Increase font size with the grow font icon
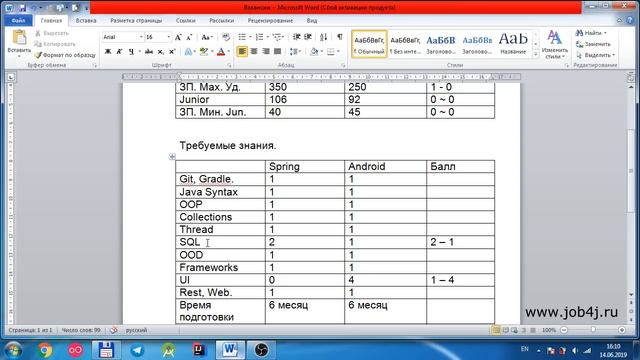Image resolution: width=640 pixels, height=360 pixels. (178, 37)
